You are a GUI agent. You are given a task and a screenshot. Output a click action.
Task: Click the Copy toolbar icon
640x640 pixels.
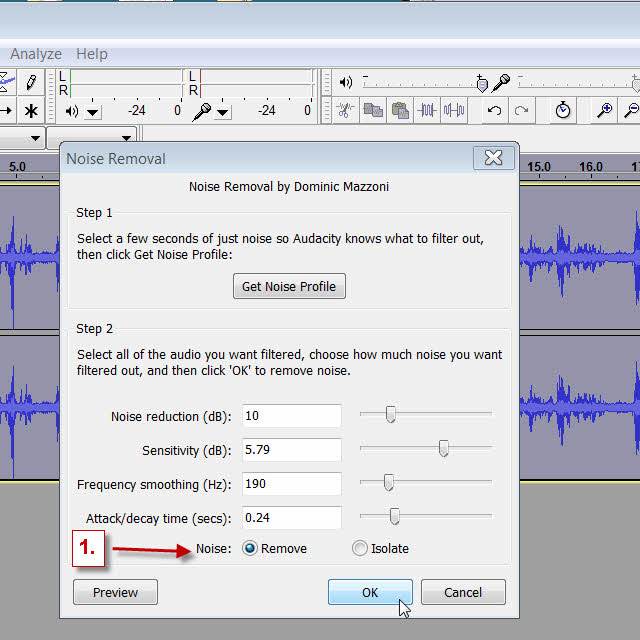click(373, 110)
